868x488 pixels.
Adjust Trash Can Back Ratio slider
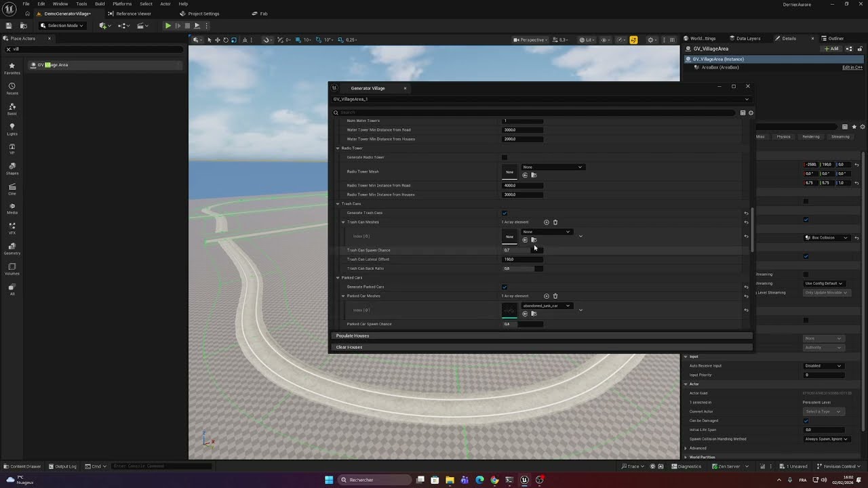pos(522,268)
